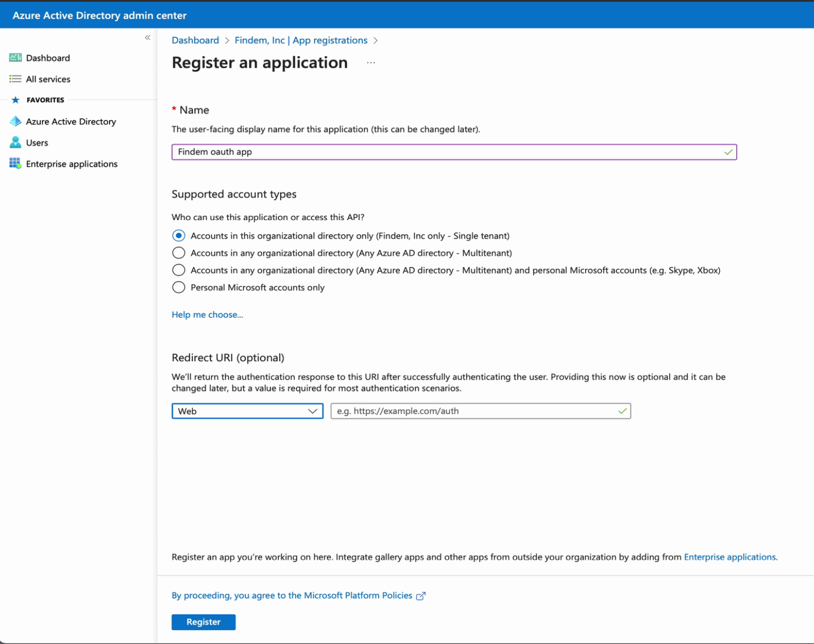Select Any Azure AD directory Multitenant radio

click(x=179, y=253)
